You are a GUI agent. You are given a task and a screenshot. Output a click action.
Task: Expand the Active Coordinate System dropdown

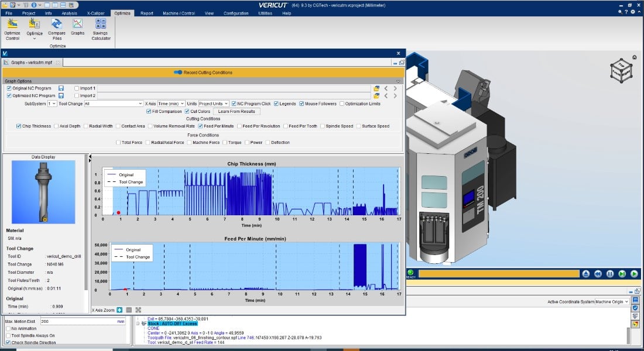(x=611, y=302)
